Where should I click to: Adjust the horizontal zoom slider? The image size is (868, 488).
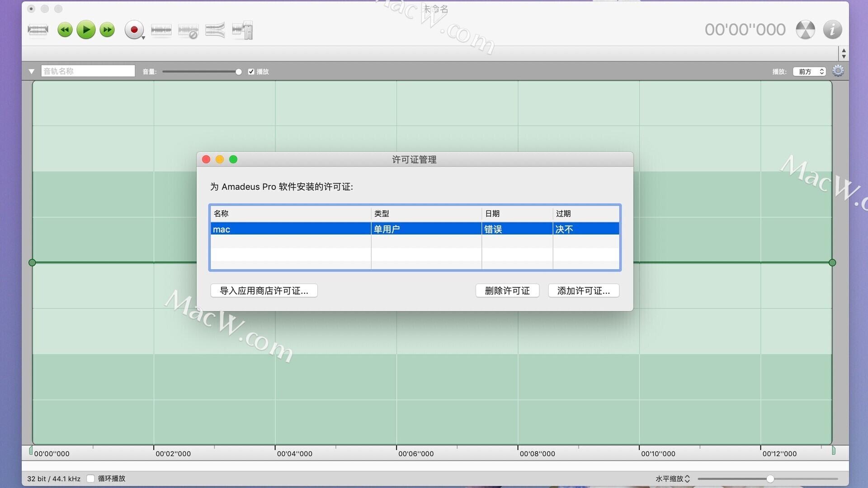point(768,479)
